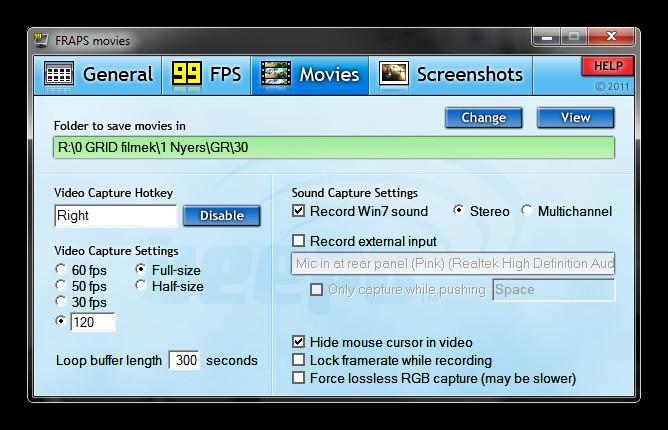Choose Full-size video capture
Viewport: 668px width, 430px height.
[x=141, y=269]
